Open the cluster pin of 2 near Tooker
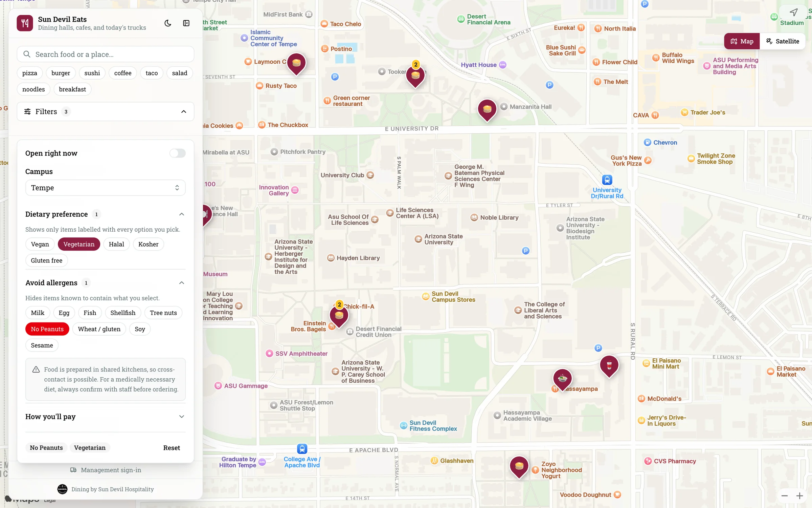The image size is (812, 508). click(x=415, y=75)
